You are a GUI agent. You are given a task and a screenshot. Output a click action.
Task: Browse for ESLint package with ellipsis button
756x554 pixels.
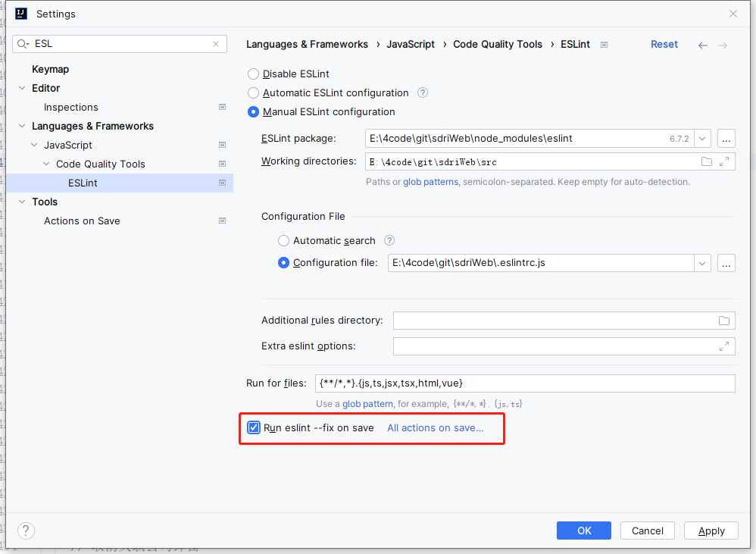pos(726,139)
